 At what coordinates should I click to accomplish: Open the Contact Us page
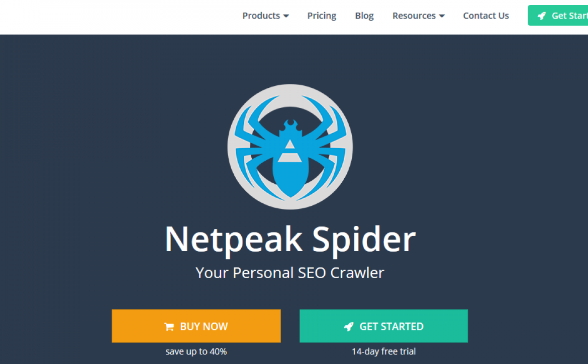click(x=485, y=16)
